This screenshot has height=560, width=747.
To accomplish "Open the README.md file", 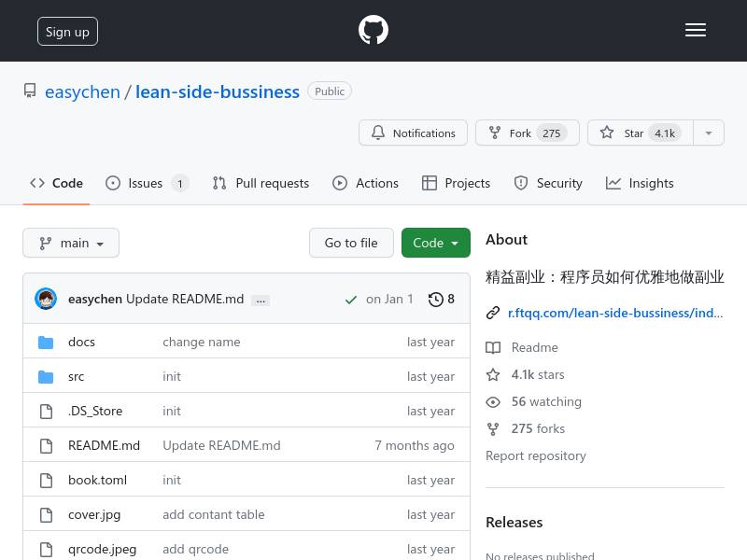I will click(x=104, y=445).
